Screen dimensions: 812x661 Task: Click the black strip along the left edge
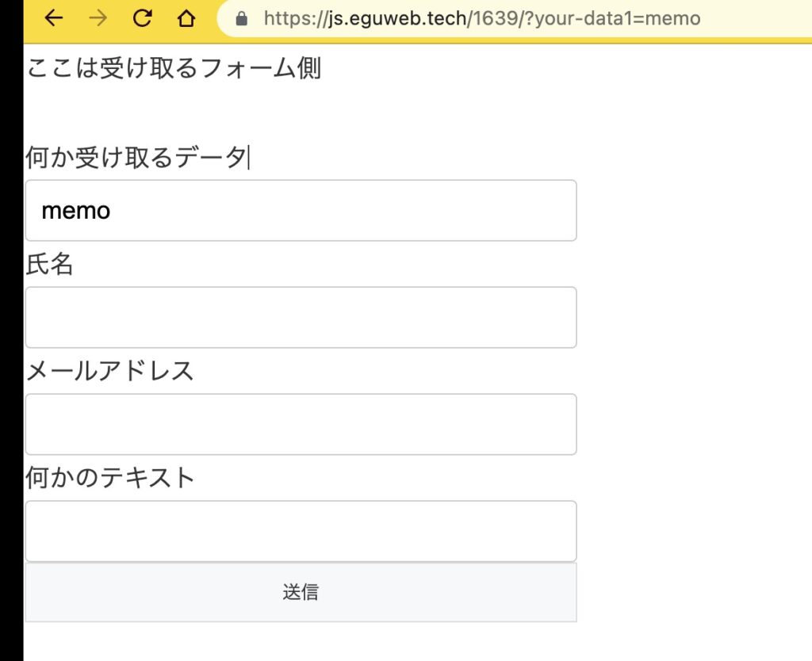(x=11, y=357)
